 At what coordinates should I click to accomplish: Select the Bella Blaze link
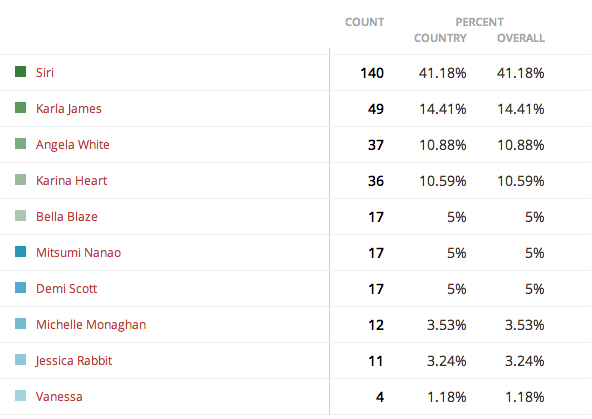point(67,217)
